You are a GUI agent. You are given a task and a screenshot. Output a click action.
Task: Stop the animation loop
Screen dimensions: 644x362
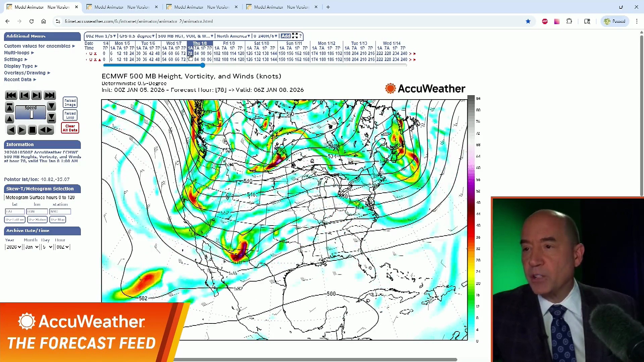click(x=32, y=130)
